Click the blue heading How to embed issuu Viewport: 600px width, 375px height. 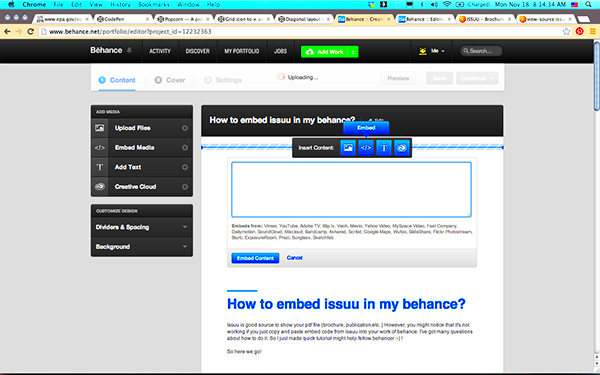pyautogui.click(x=346, y=304)
